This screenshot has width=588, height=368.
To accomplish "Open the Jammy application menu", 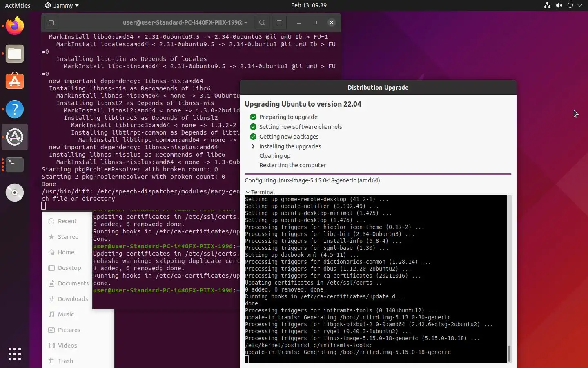I will coord(61,6).
